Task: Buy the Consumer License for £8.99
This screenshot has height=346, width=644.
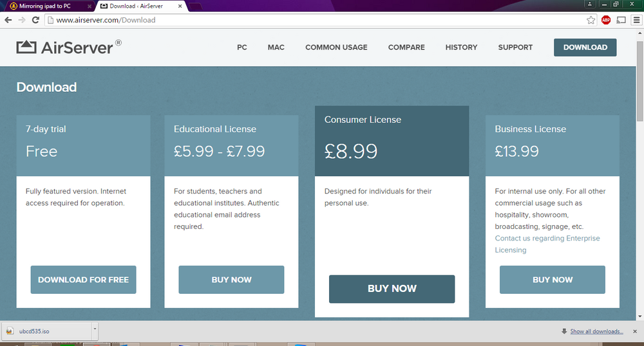Action: pos(392,289)
